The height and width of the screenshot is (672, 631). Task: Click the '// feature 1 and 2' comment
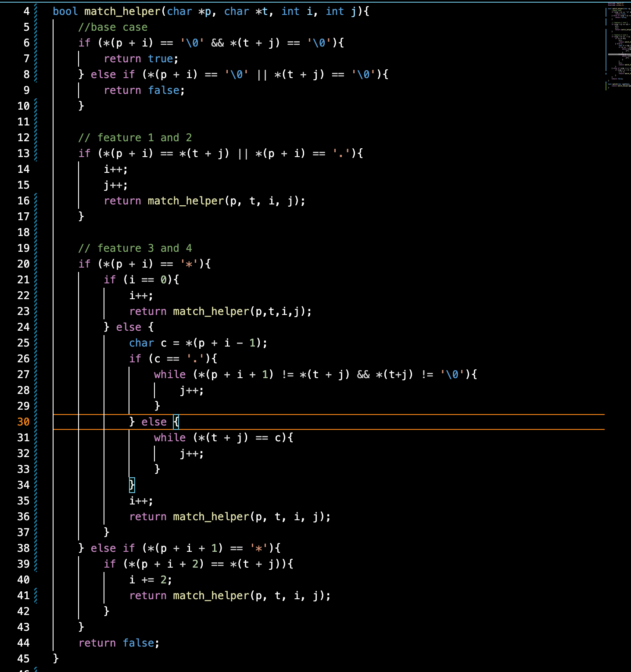[x=135, y=138]
